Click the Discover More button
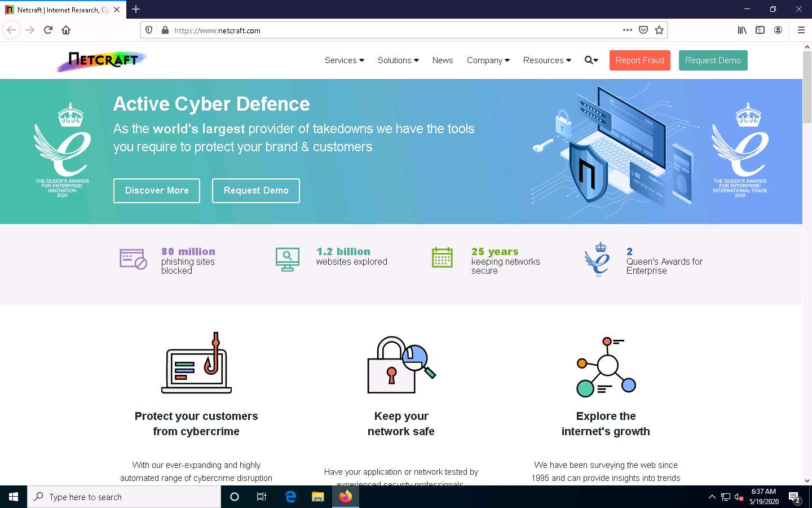812x508 pixels. [x=157, y=191]
